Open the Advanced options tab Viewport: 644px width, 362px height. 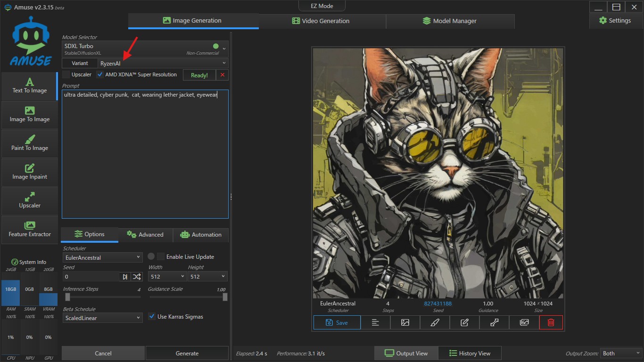pos(145,235)
